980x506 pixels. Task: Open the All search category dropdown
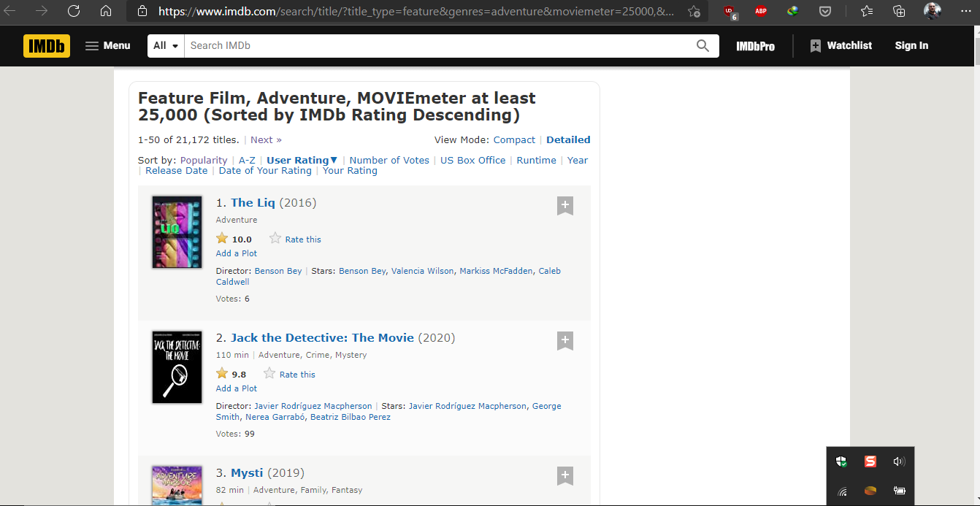pyautogui.click(x=165, y=45)
